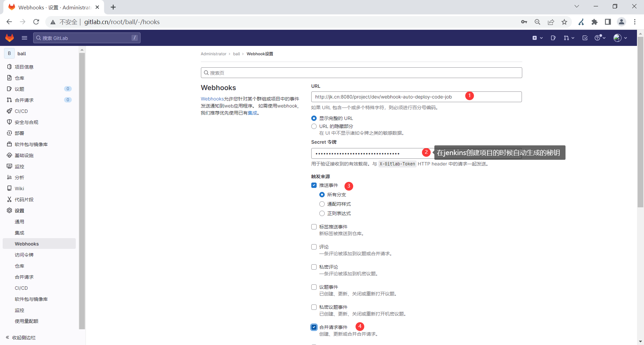This screenshot has height=345, width=644.
Task: Select the show full URL radio button
Action: point(314,118)
